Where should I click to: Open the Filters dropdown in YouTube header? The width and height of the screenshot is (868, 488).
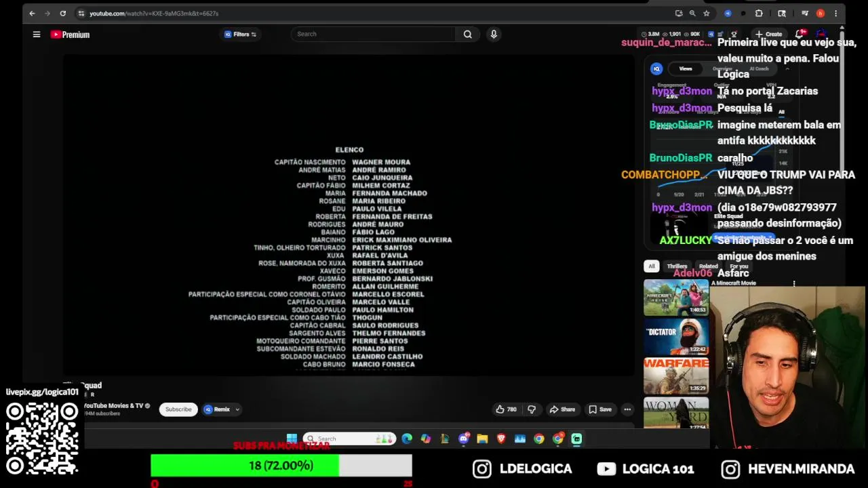pos(240,35)
